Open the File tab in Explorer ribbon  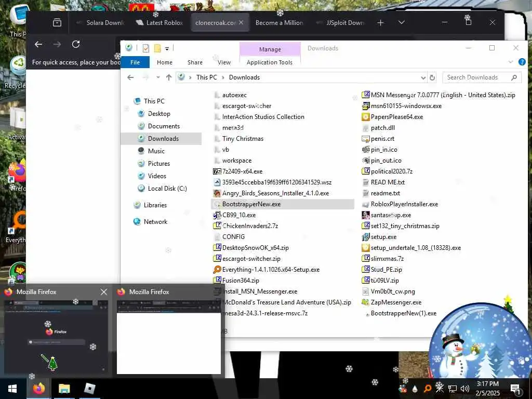pyautogui.click(x=135, y=62)
